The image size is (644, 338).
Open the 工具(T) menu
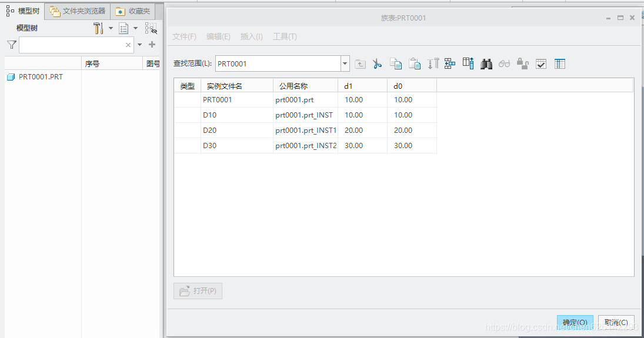[x=285, y=36]
